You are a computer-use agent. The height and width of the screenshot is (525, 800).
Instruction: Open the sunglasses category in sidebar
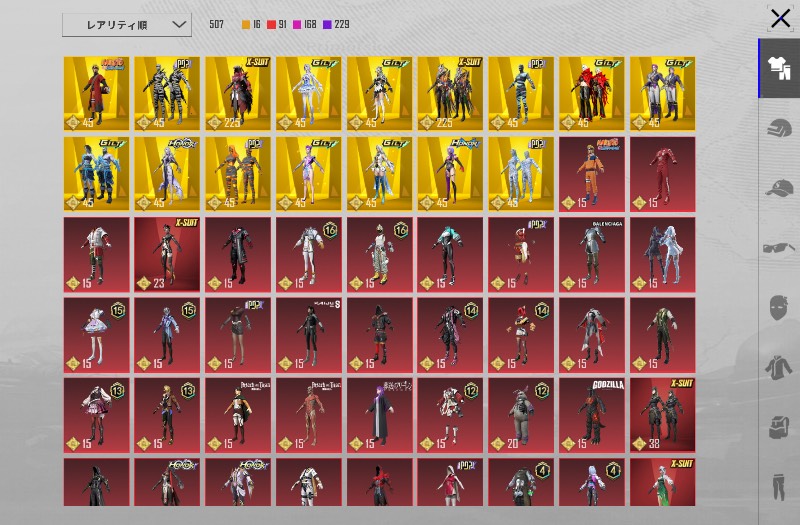(x=779, y=248)
